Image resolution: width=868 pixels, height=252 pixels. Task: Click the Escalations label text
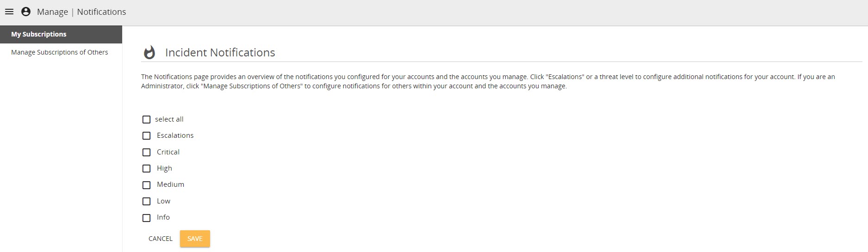175,135
